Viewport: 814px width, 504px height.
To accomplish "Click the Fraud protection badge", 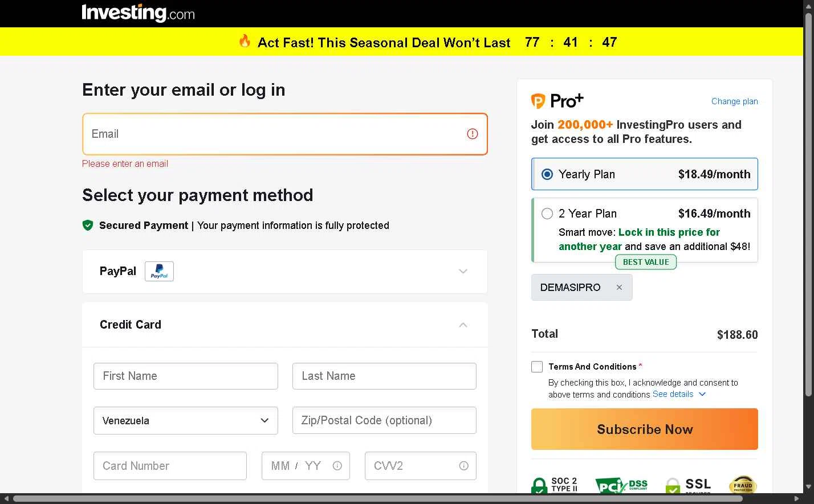I will click(x=743, y=485).
